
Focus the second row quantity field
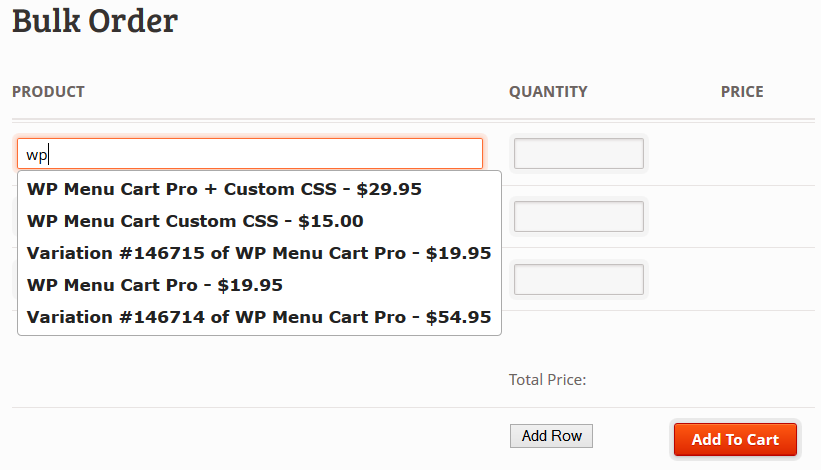pos(578,216)
